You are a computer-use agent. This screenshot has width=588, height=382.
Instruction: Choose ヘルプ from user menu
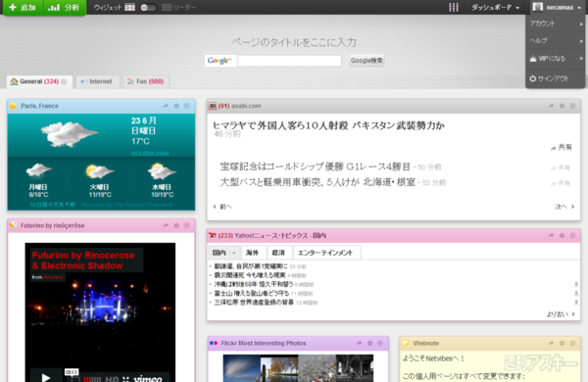tap(556, 40)
